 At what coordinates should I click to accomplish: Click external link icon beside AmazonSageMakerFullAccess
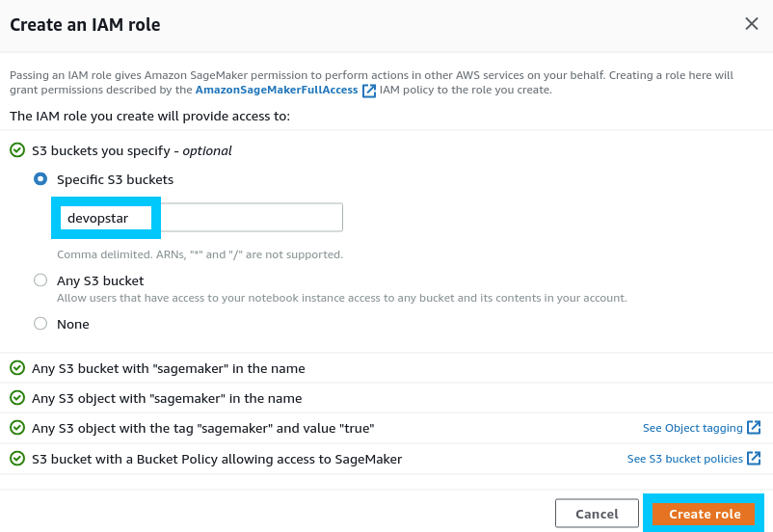pyautogui.click(x=368, y=91)
